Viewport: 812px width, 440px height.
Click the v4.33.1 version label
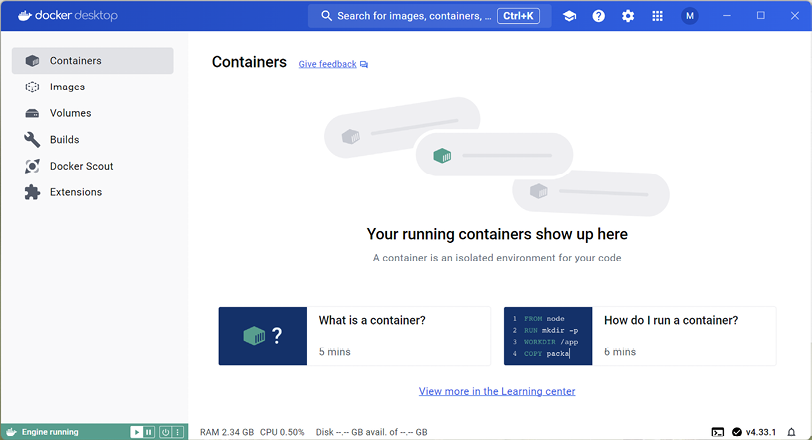click(761, 432)
